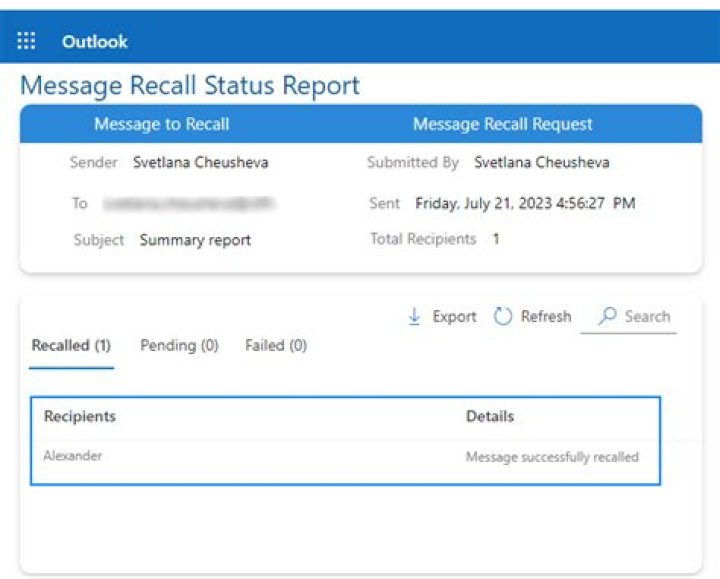Viewport: 720px width, 579px height.
Task: Click the Sender field label
Action: click(x=94, y=162)
